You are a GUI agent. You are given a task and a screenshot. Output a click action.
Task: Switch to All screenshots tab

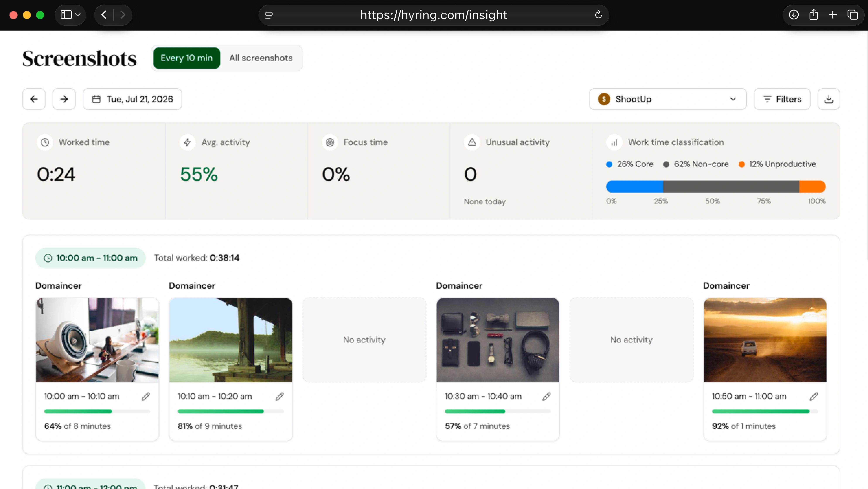tap(261, 58)
